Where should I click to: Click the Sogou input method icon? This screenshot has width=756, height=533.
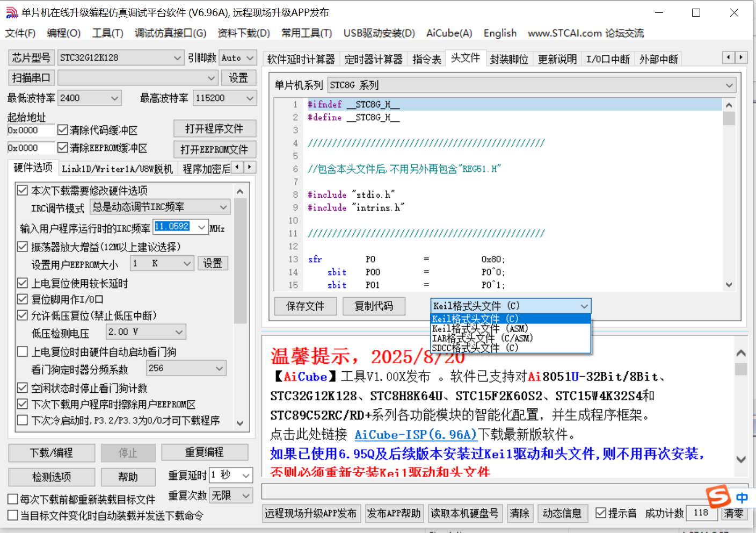pyautogui.click(x=719, y=498)
